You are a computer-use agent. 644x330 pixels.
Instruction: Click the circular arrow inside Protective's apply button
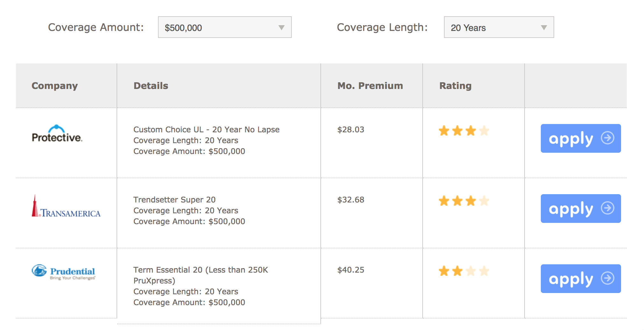608,138
